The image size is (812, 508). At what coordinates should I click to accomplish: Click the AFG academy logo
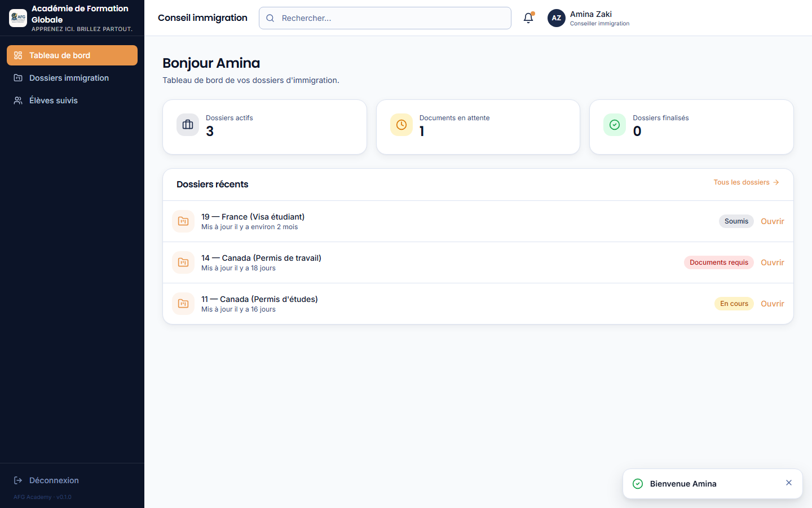18,18
